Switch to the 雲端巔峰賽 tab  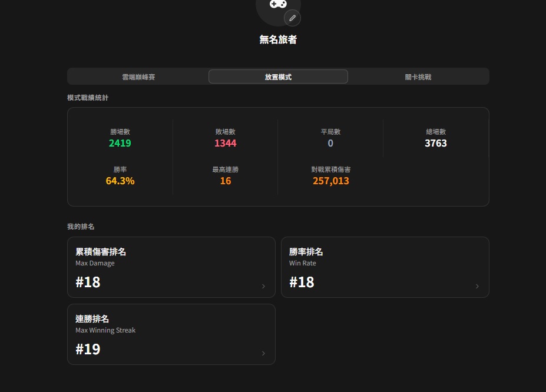click(x=138, y=77)
